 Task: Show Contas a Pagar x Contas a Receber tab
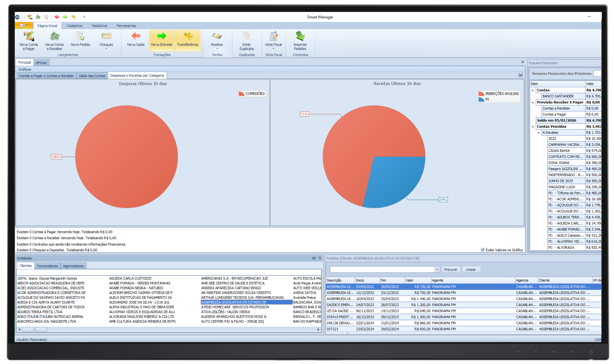(x=46, y=76)
